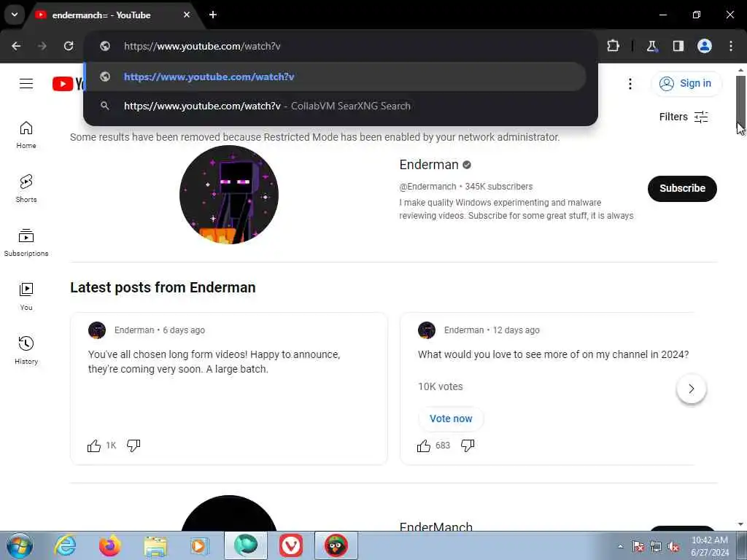
Task: Open the post author avatar, 6 days ago
Action: click(97, 330)
